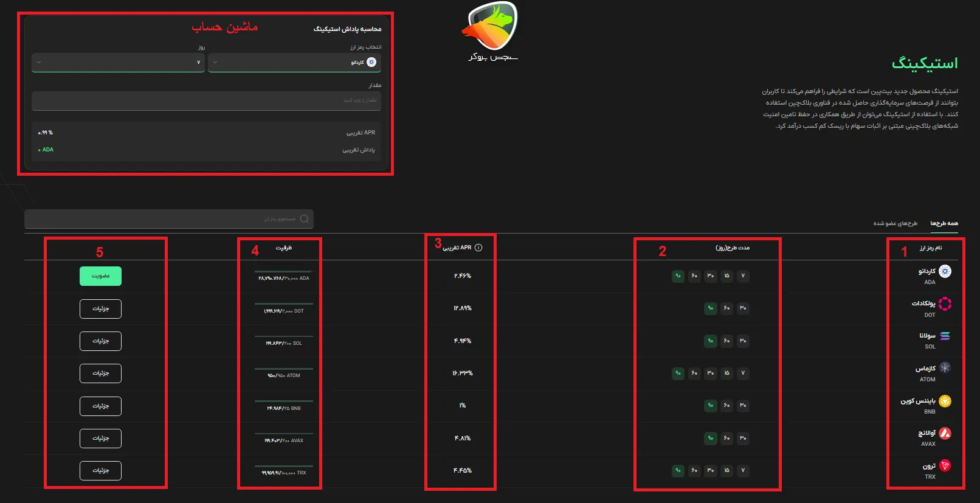Open 'جزئیات' details for the TRX plan
Image resolution: width=980 pixels, height=503 pixels.
click(100, 471)
